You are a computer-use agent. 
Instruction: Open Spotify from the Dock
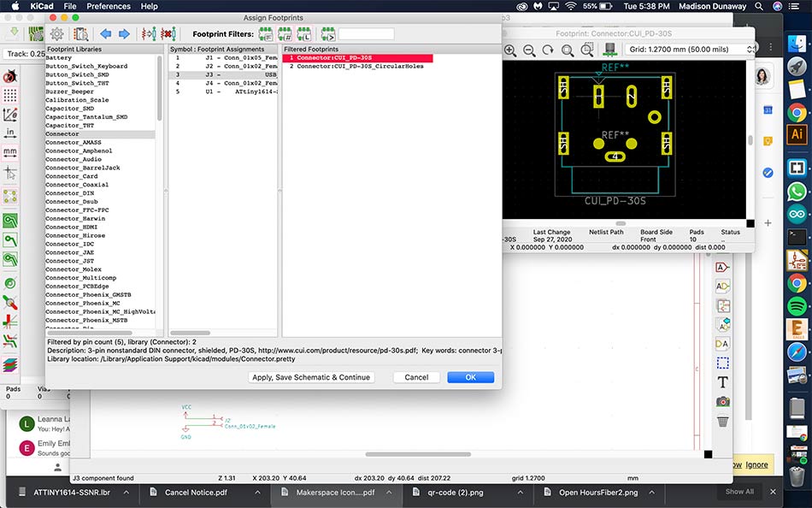point(797,306)
